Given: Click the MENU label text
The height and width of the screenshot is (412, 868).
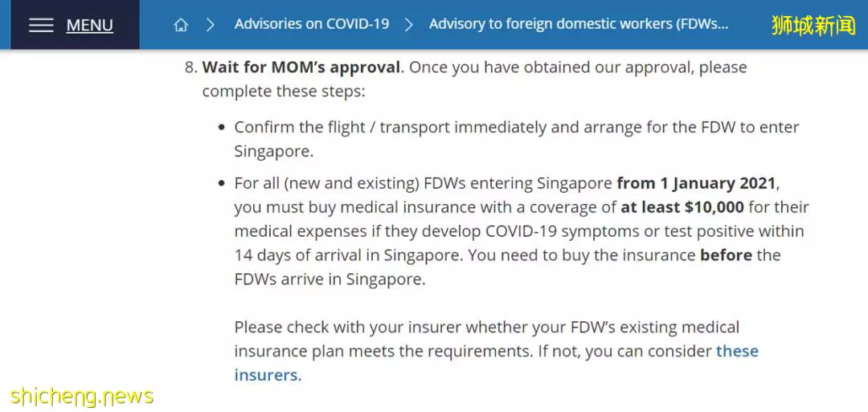Looking at the screenshot, I should coord(90,26).
